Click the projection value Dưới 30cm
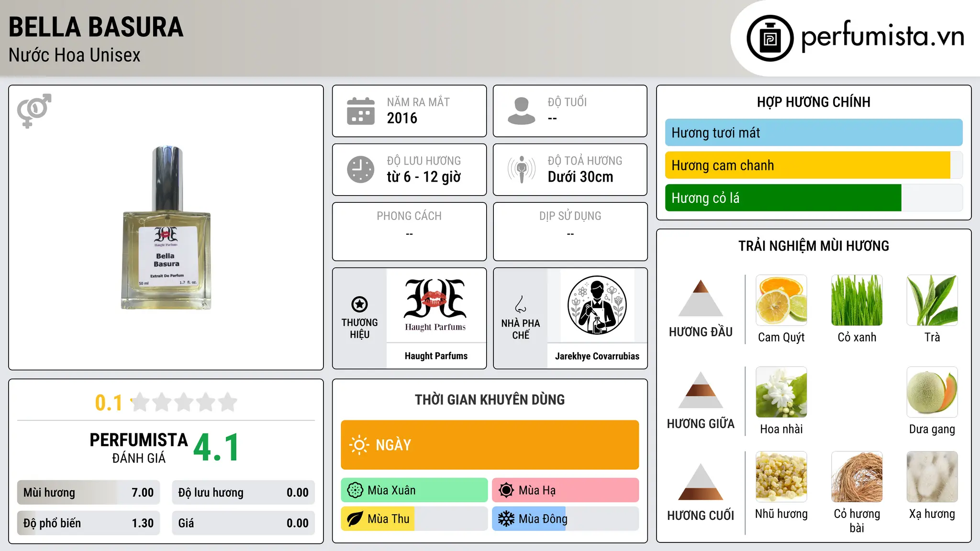Image resolution: width=980 pixels, height=551 pixels. [x=580, y=177]
